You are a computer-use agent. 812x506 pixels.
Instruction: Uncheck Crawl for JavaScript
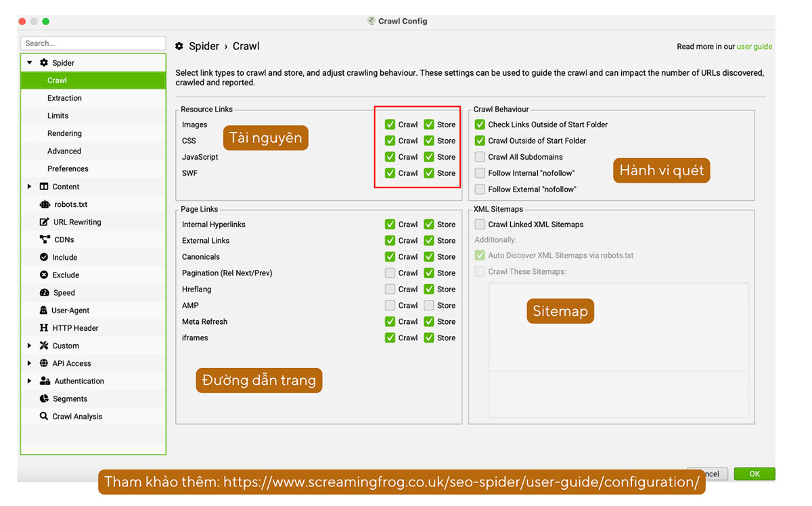coord(390,157)
